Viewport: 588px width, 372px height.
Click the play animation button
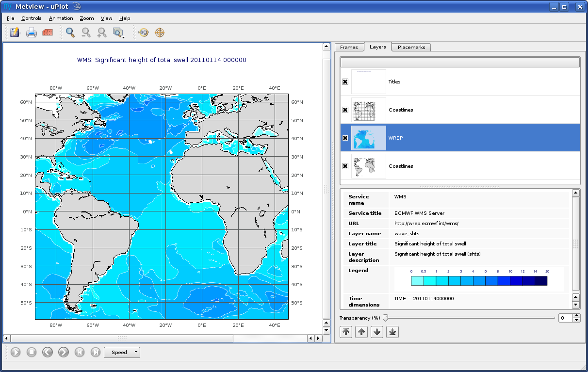16,352
